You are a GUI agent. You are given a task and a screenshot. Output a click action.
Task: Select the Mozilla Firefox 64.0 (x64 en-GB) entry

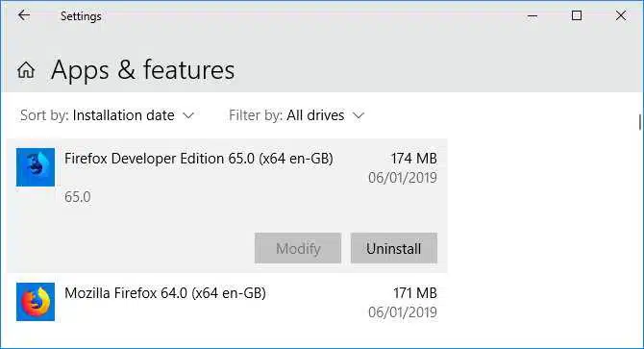227,302
